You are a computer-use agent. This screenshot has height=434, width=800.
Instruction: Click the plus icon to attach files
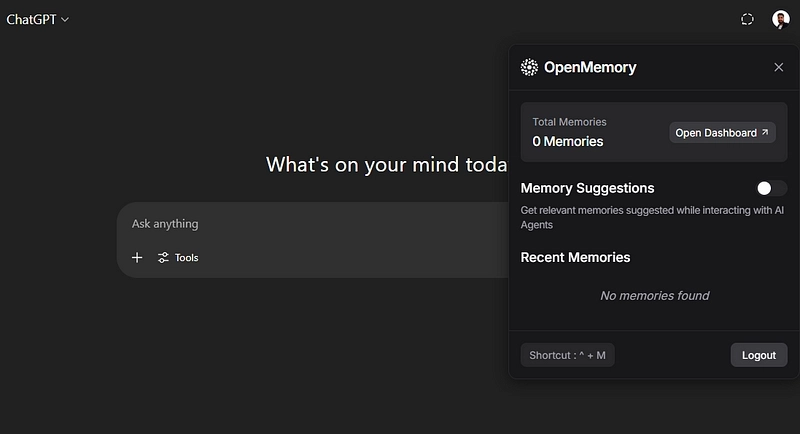pyautogui.click(x=137, y=258)
